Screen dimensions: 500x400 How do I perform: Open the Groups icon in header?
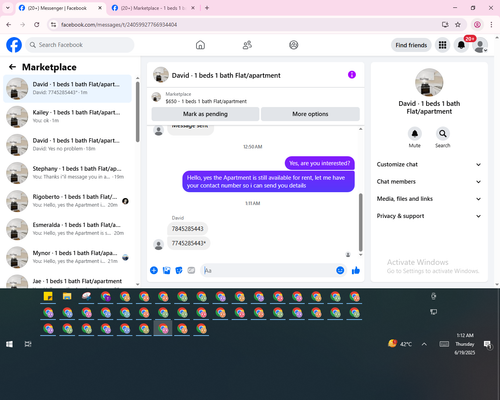pyautogui.click(x=294, y=45)
